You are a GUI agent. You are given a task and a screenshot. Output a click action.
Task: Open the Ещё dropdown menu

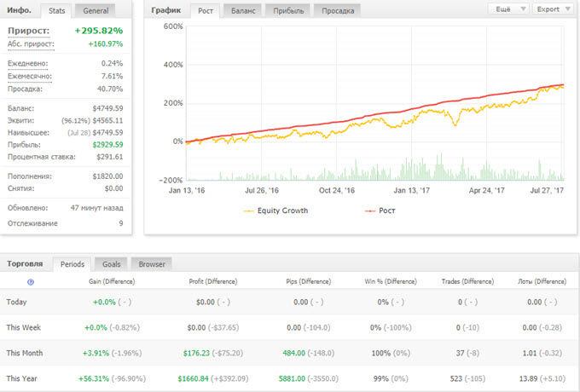pyautogui.click(x=508, y=9)
